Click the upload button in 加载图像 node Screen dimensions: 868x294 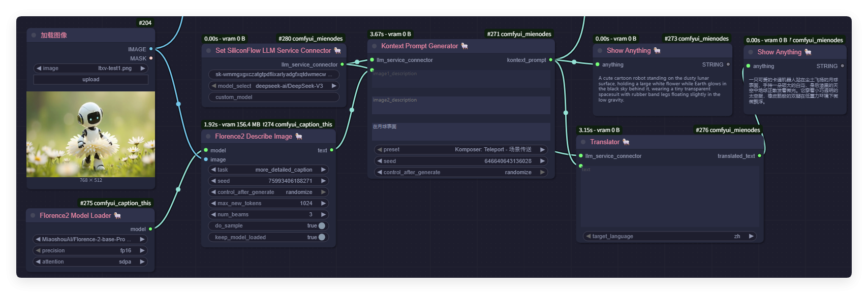90,80
